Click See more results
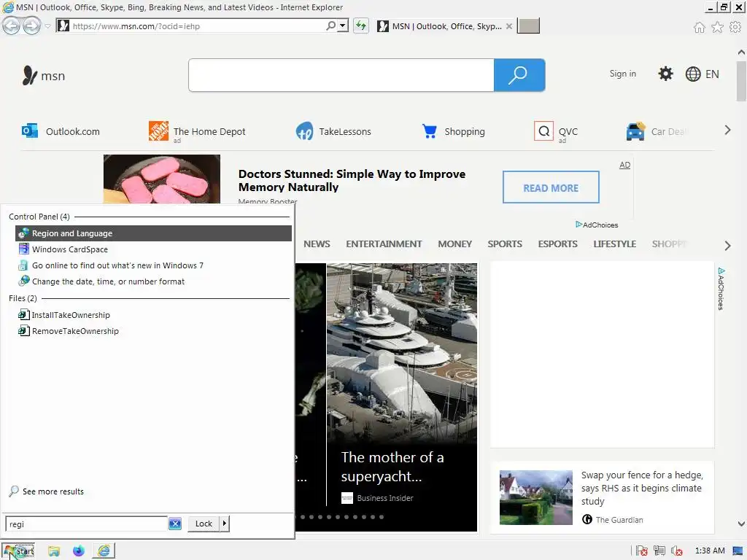The image size is (747, 560). [46, 491]
